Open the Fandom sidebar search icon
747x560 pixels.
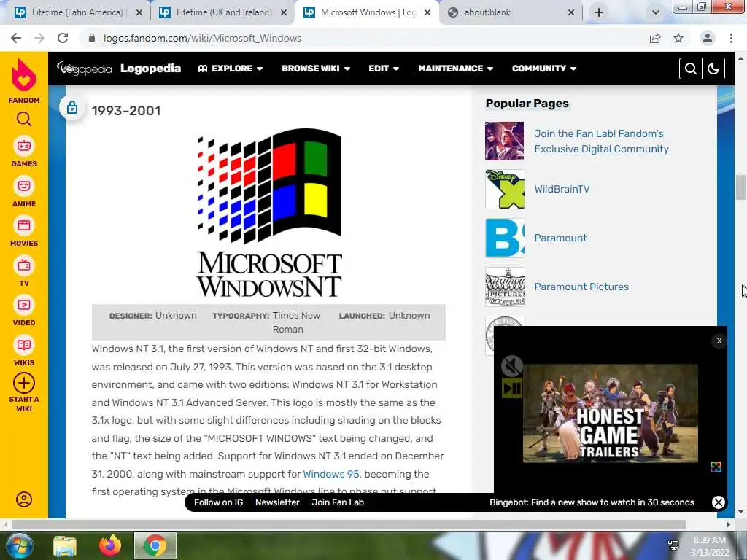coord(24,119)
